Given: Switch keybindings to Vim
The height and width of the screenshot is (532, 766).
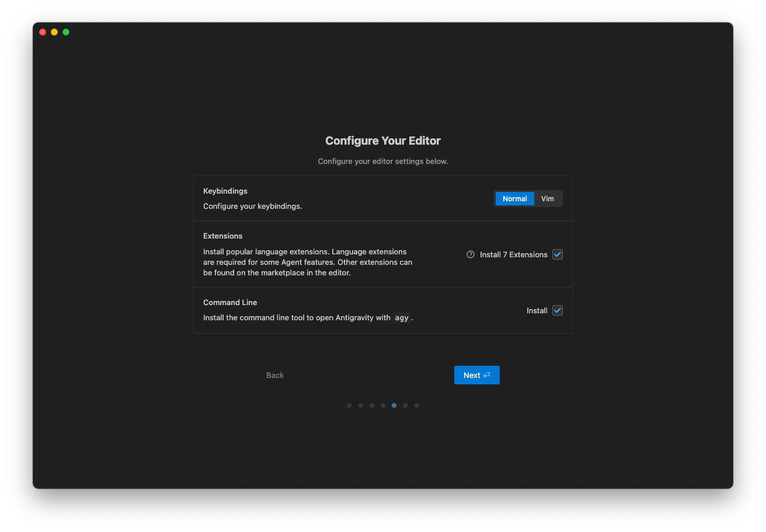Looking at the screenshot, I should coord(547,199).
